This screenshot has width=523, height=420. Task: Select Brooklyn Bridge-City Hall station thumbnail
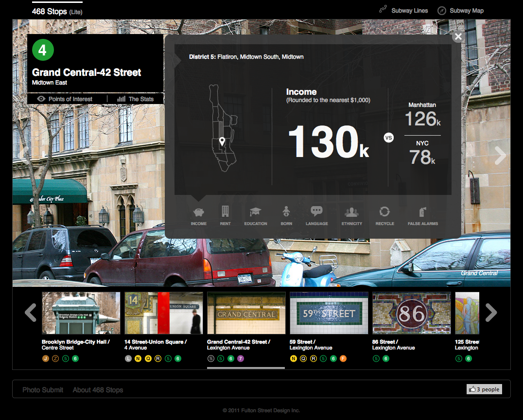click(x=81, y=313)
